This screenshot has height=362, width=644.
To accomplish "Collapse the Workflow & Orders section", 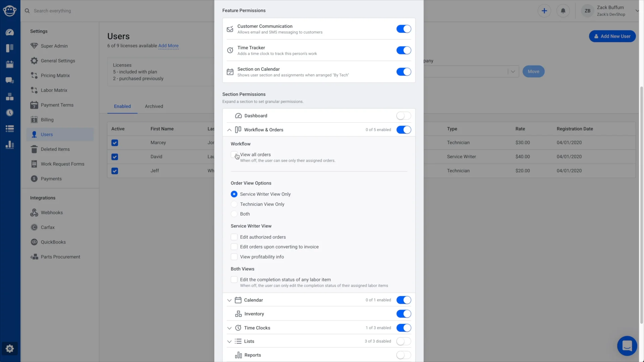I will point(229,130).
